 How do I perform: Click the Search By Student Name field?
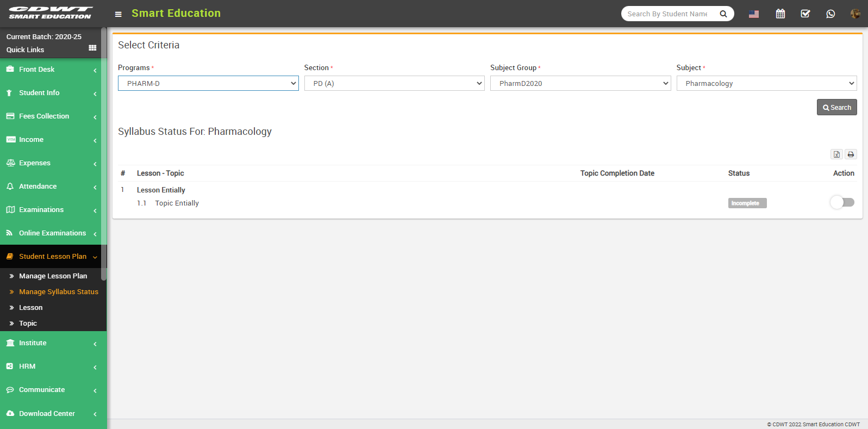(668, 14)
